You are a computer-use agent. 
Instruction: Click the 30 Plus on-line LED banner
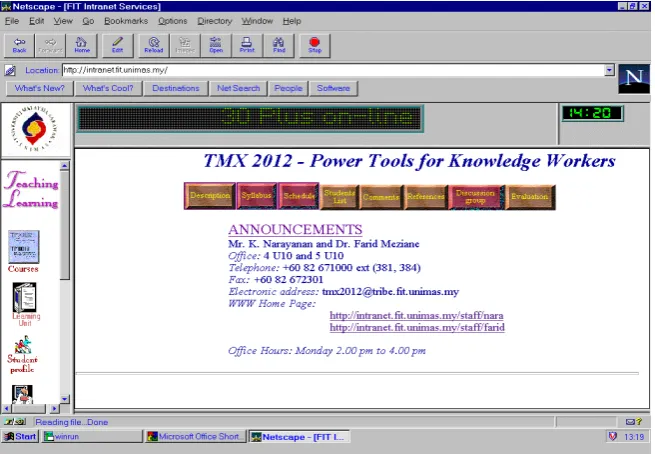click(x=250, y=118)
